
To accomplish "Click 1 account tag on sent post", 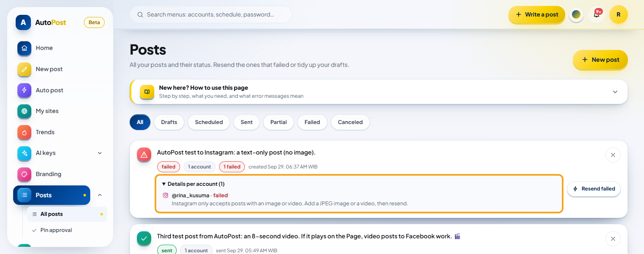I will (196, 251).
